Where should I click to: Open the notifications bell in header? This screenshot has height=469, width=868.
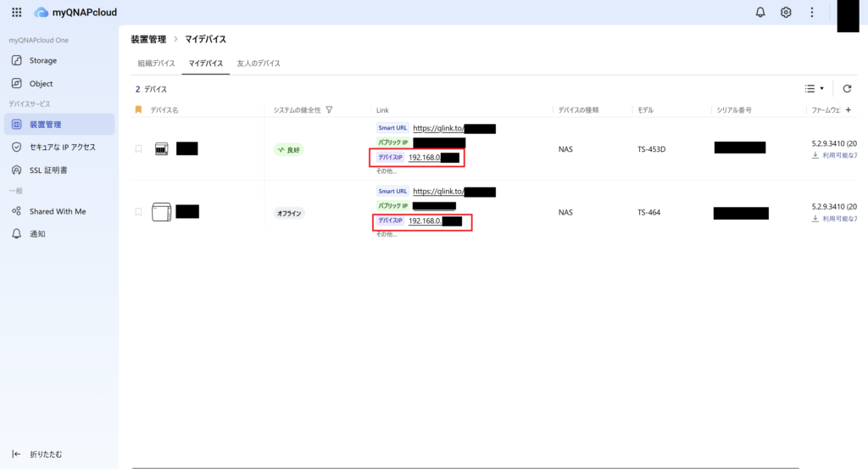pyautogui.click(x=760, y=12)
